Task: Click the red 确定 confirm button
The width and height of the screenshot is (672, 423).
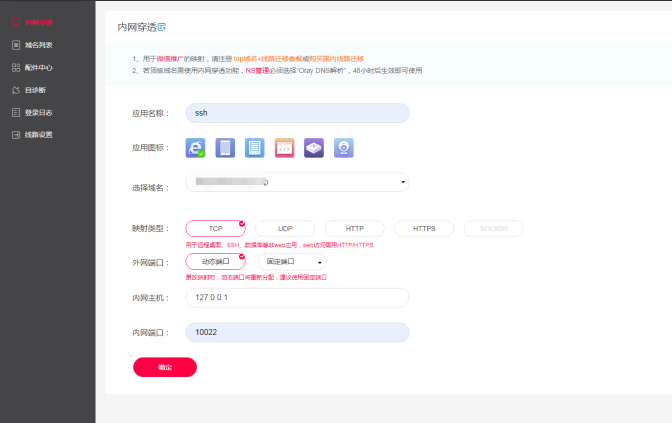Action: click(165, 367)
